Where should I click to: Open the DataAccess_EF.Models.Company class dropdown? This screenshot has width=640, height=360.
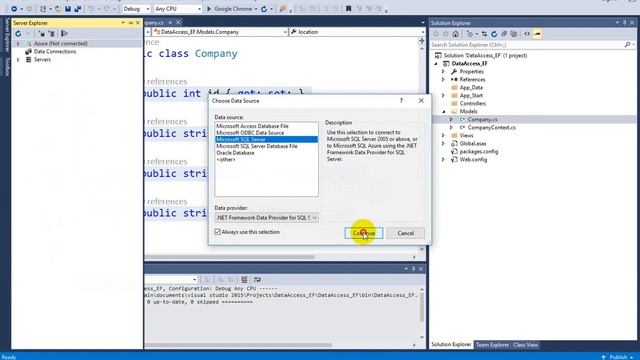click(x=220, y=32)
